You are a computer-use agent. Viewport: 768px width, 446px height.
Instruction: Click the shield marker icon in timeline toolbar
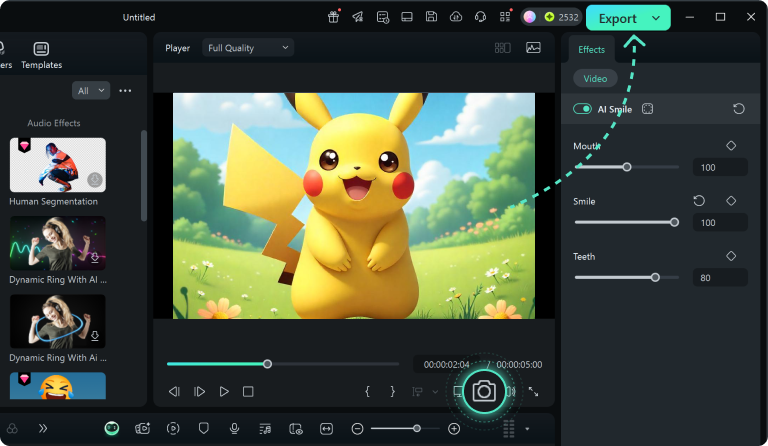tap(204, 429)
